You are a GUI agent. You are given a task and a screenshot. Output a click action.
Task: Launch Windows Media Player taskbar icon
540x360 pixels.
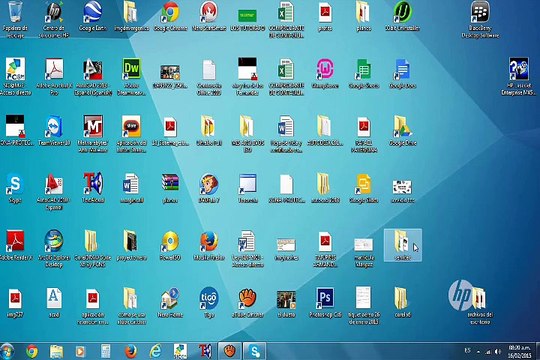point(81,351)
